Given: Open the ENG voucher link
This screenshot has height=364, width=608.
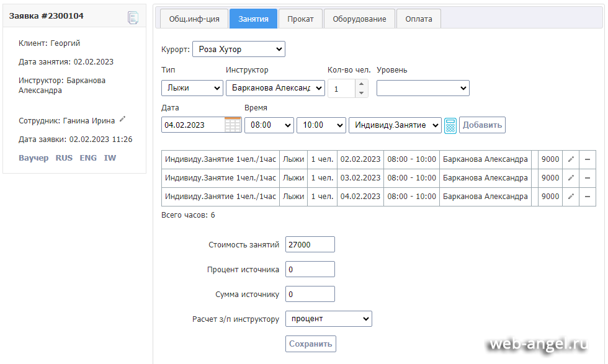Looking at the screenshot, I should [88, 158].
